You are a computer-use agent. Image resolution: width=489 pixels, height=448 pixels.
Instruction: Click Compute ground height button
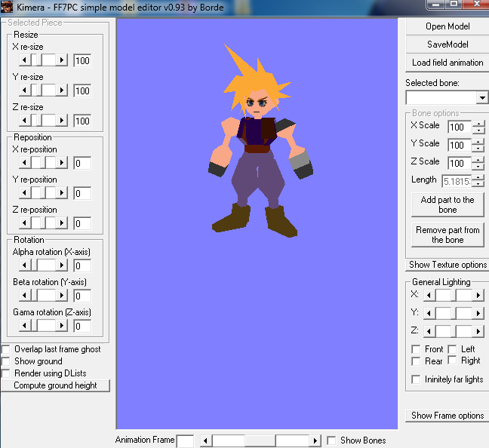[x=56, y=385]
